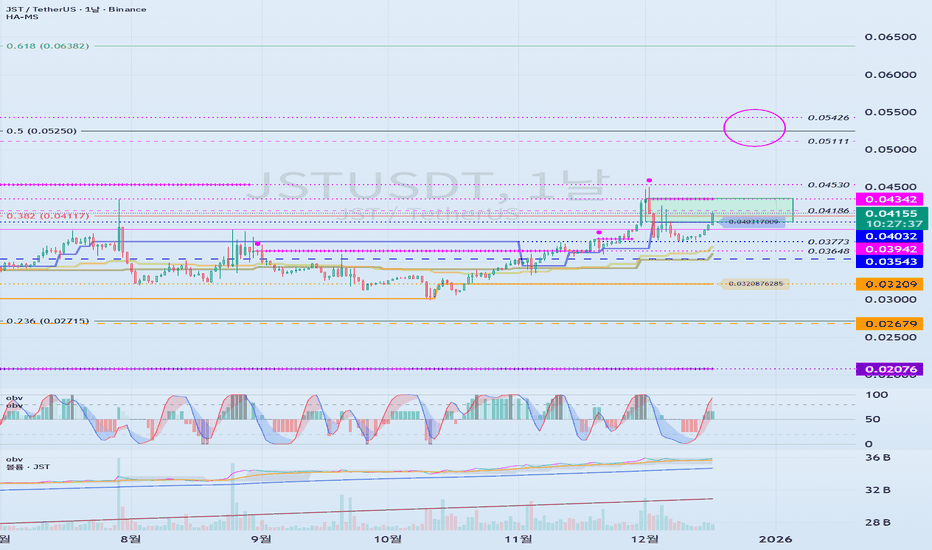Select the blue 0.04032 price tag
This screenshot has width=932, height=550.
click(889, 237)
